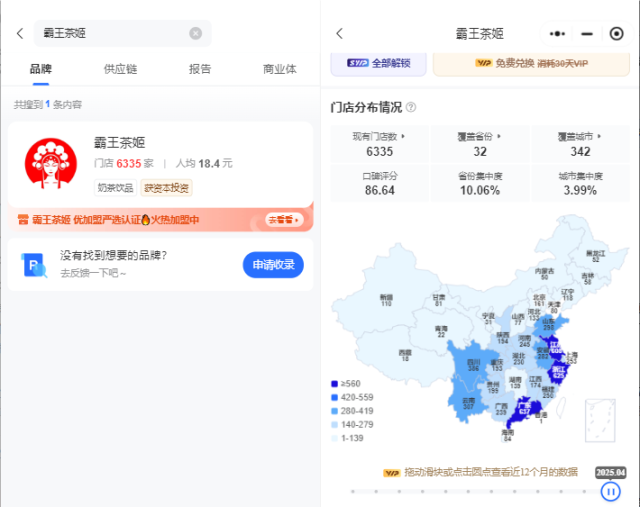This screenshot has height=507, width=640.
Task: Click 广东 province on the map
Action: [x=524, y=408]
